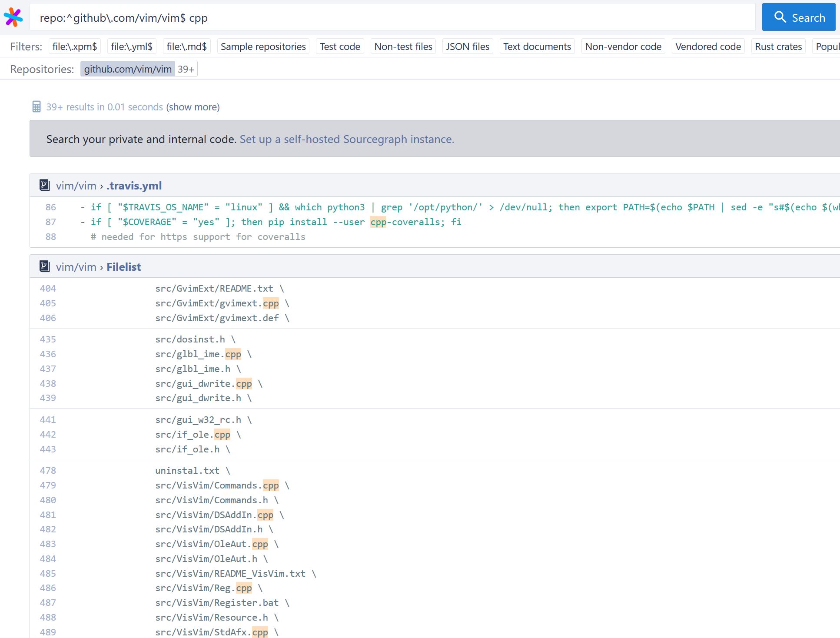Click src/if_ole.h line
The height and width of the screenshot is (638, 840).
(x=435, y=449)
